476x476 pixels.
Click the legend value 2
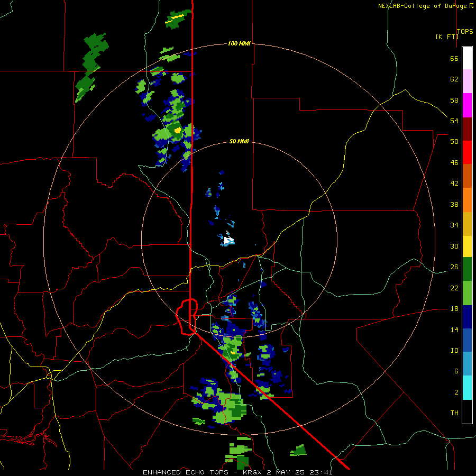point(456,392)
